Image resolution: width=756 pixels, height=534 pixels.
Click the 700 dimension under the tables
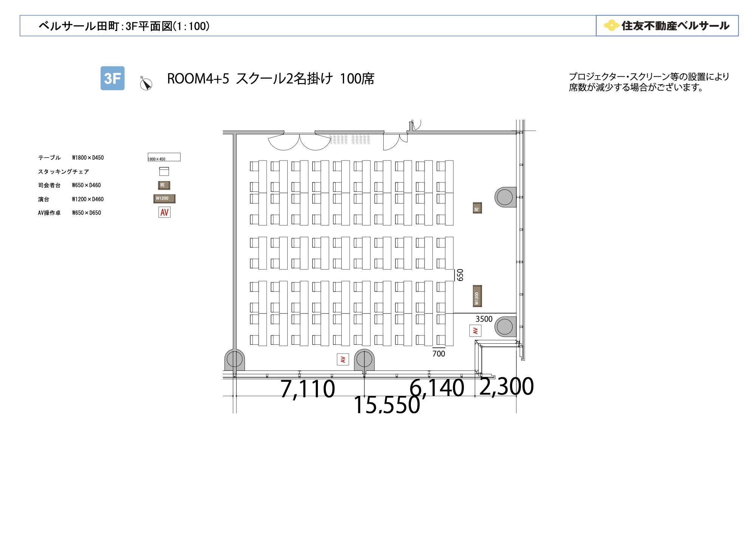coord(439,353)
